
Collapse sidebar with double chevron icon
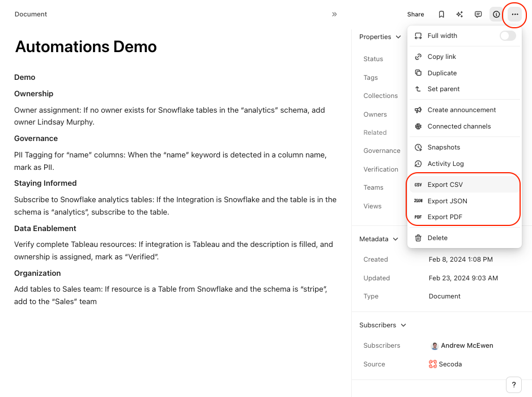coord(334,14)
